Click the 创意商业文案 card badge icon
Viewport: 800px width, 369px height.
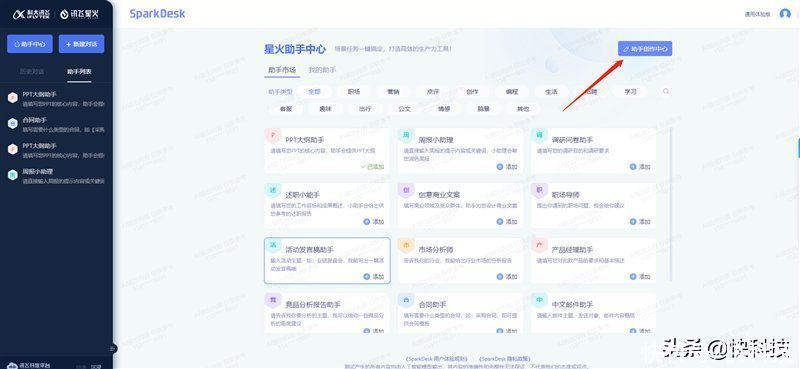point(406,190)
